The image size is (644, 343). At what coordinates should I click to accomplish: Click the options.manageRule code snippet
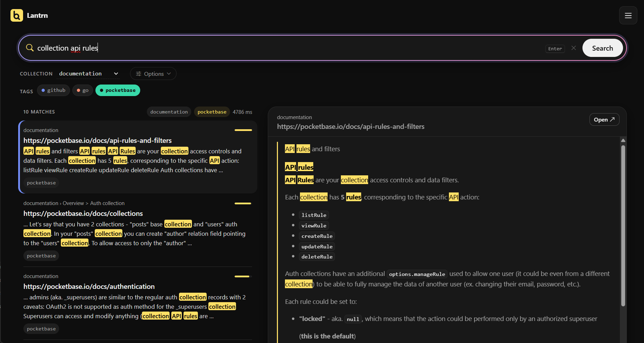tap(417, 274)
